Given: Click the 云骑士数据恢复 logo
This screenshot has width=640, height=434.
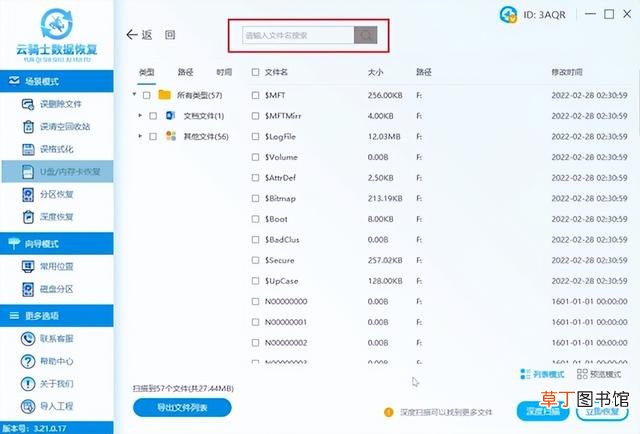Looking at the screenshot, I should point(57,34).
